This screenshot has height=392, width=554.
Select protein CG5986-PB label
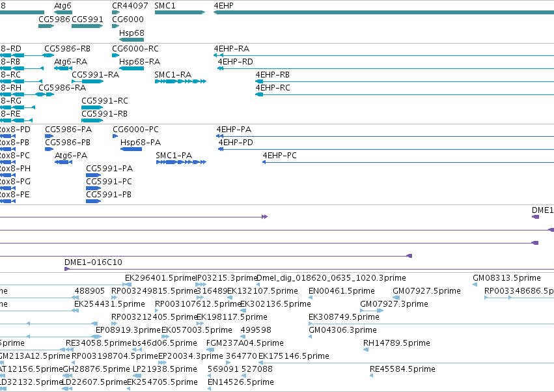coord(68,143)
